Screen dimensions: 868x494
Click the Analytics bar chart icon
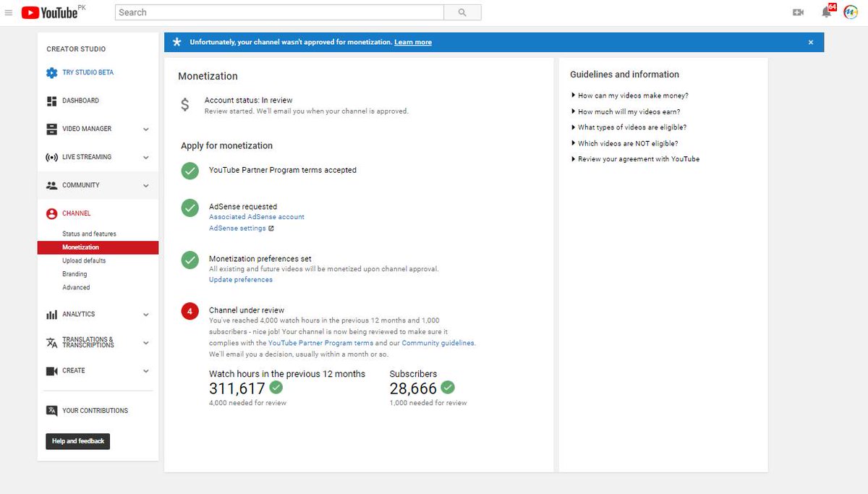click(x=51, y=314)
